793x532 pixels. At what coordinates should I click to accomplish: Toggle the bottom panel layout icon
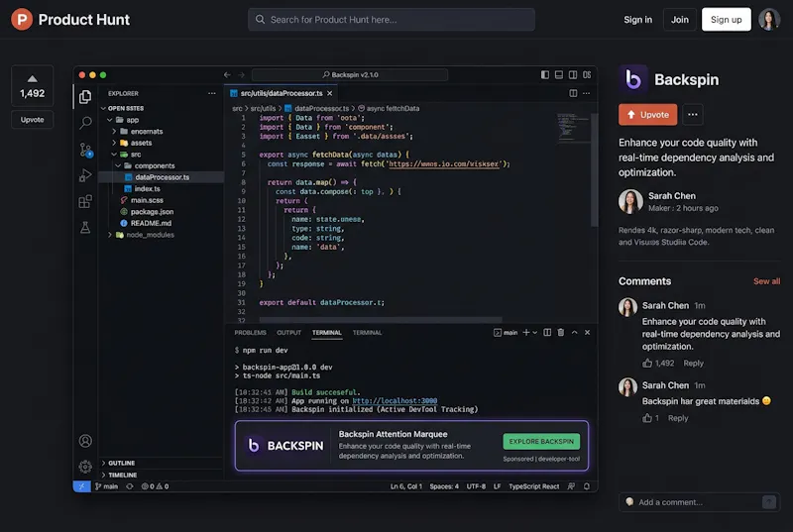point(559,74)
